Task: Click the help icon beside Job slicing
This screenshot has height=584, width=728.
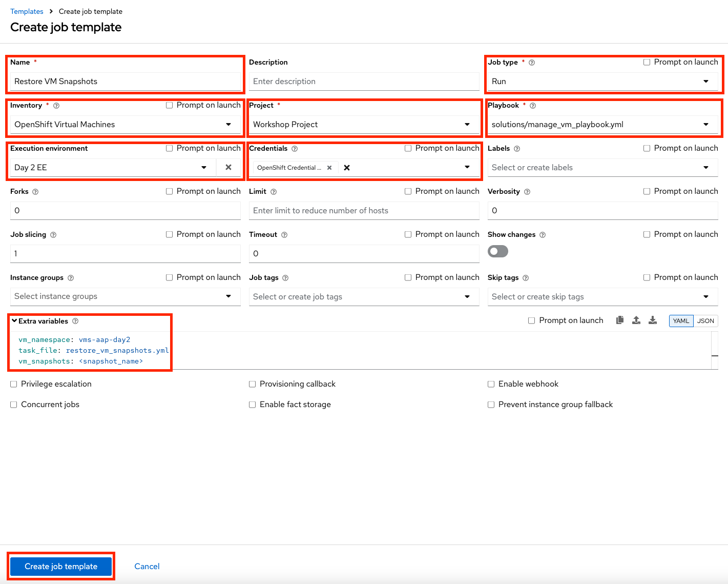Action: (53, 235)
